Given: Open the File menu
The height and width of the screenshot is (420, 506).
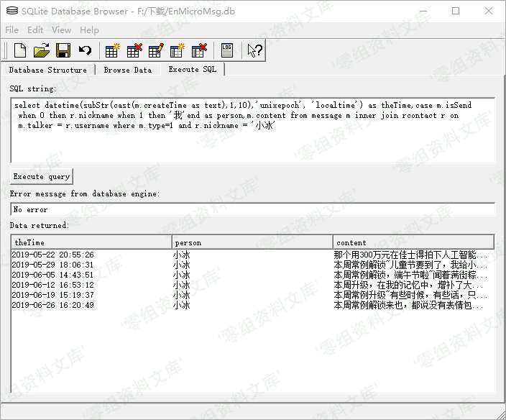Looking at the screenshot, I should click(x=11, y=29).
